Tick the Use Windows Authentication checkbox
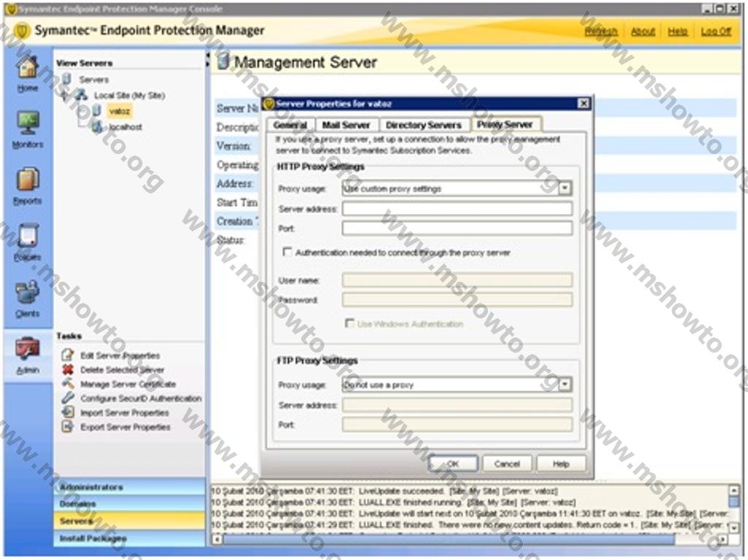 point(350,323)
